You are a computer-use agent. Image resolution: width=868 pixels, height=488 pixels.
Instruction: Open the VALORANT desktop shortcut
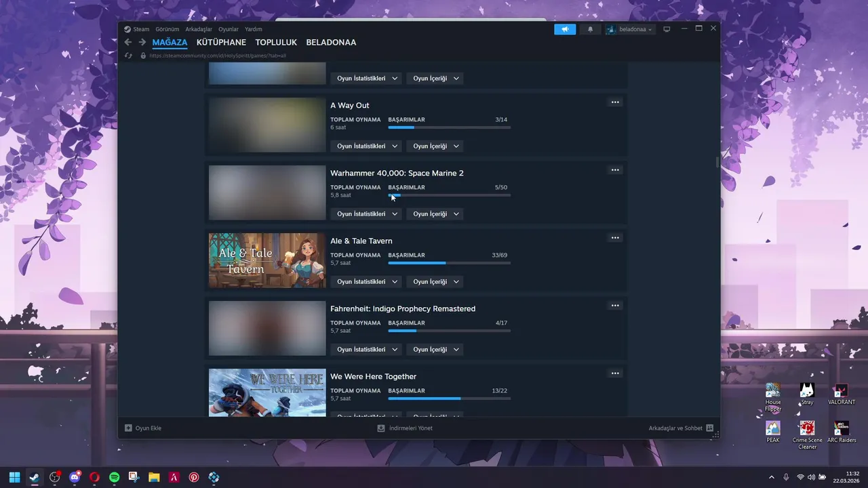[842, 394]
